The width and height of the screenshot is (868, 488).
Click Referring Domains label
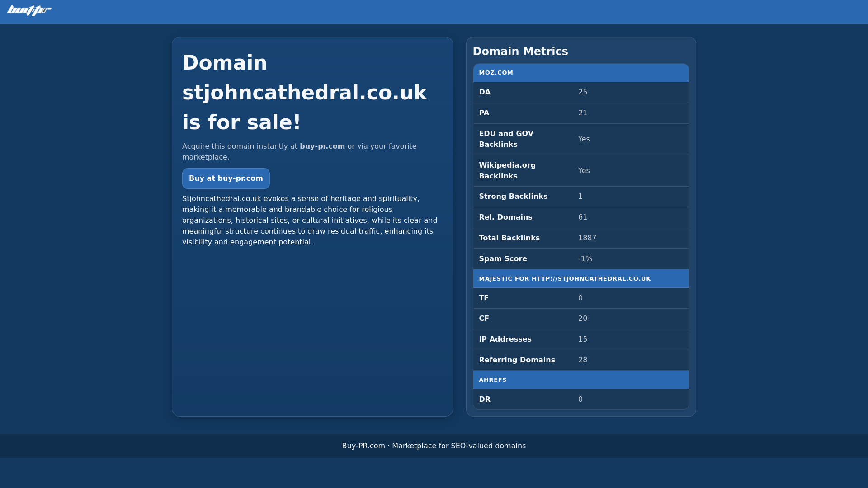click(517, 360)
